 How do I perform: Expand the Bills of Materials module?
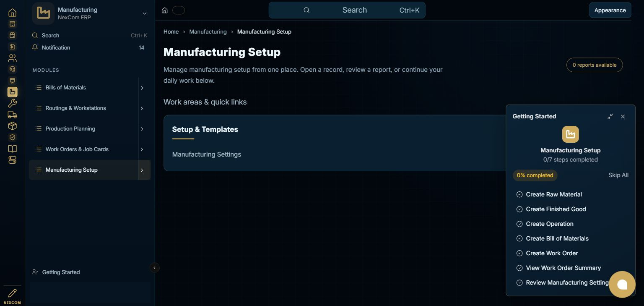click(x=142, y=88)
